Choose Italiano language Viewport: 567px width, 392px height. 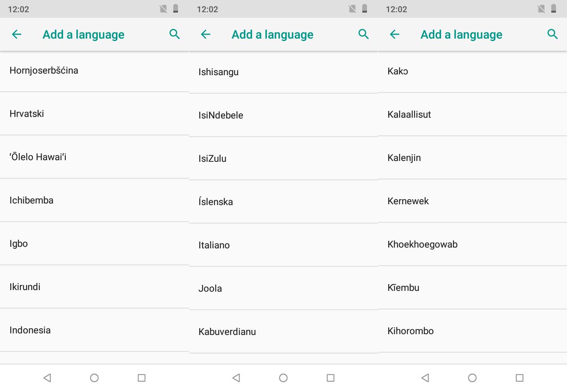pyautogui.click(x=283, y=245)
